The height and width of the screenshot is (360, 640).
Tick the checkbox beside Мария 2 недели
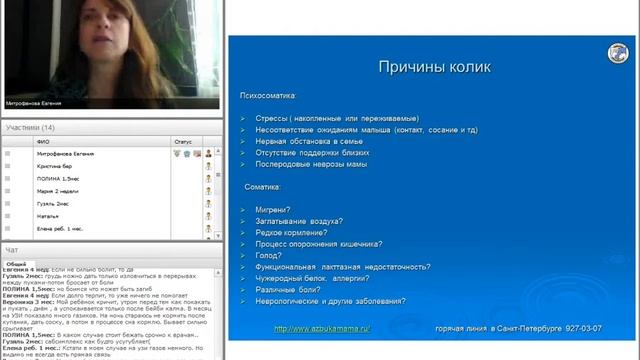[7, 191]
